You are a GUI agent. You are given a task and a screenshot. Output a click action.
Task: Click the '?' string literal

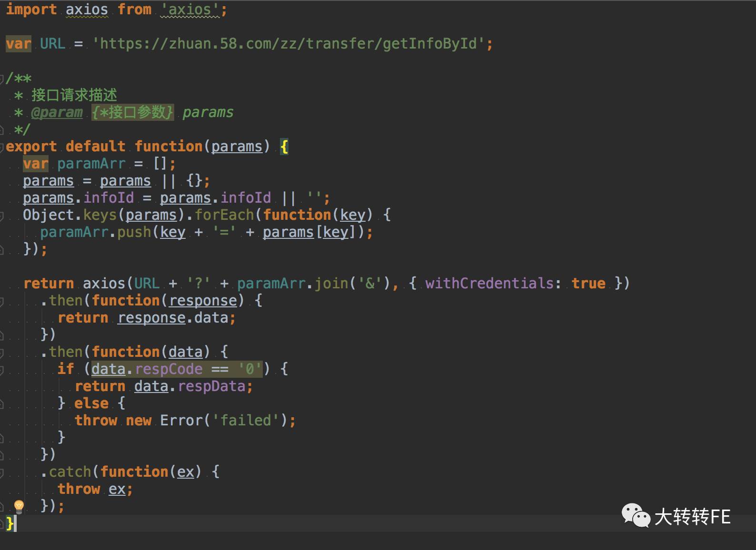[199, 284]
